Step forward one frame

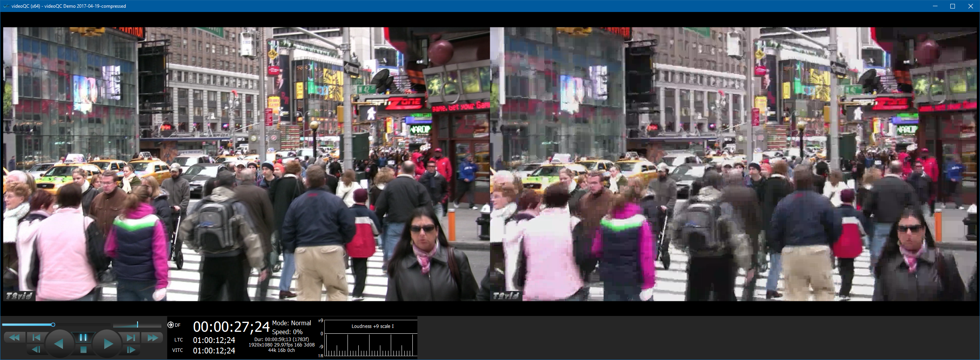pyautogui.click(x=131, y=350)
